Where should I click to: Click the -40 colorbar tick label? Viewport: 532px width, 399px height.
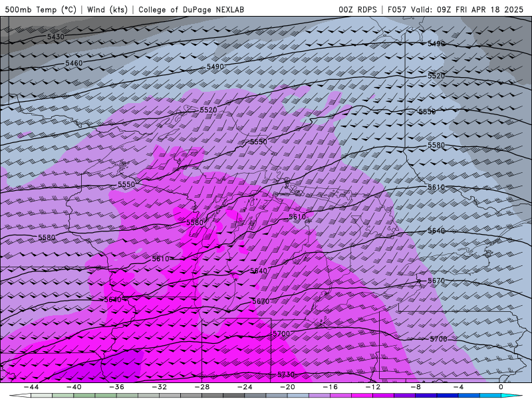click(74, 387)
